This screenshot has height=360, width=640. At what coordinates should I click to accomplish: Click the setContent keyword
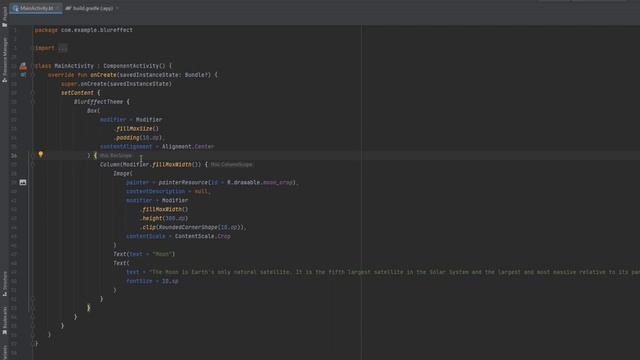click(77, 93)
